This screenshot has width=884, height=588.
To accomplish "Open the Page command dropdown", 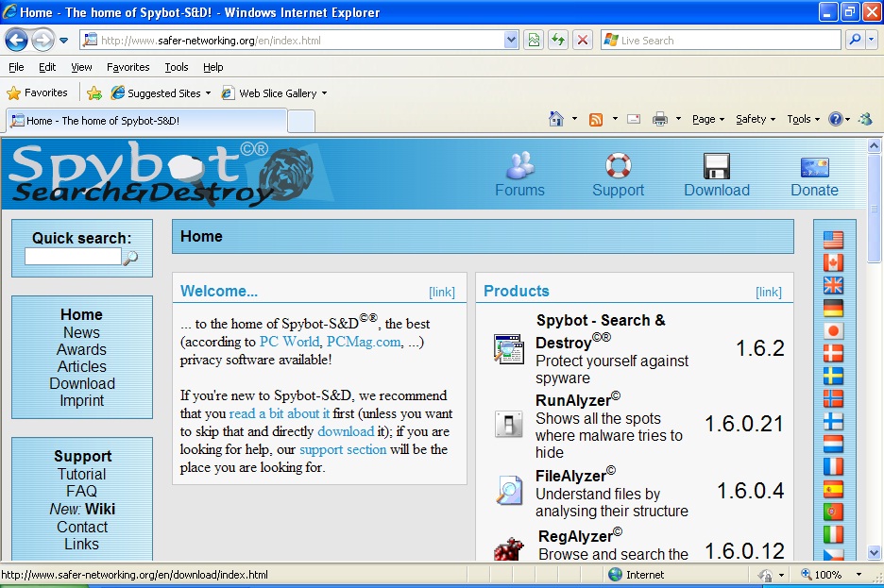I will click(708, 119).
